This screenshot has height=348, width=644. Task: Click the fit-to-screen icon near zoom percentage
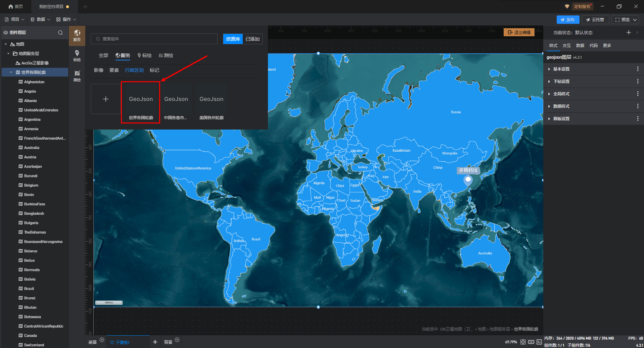coord(523,342)
